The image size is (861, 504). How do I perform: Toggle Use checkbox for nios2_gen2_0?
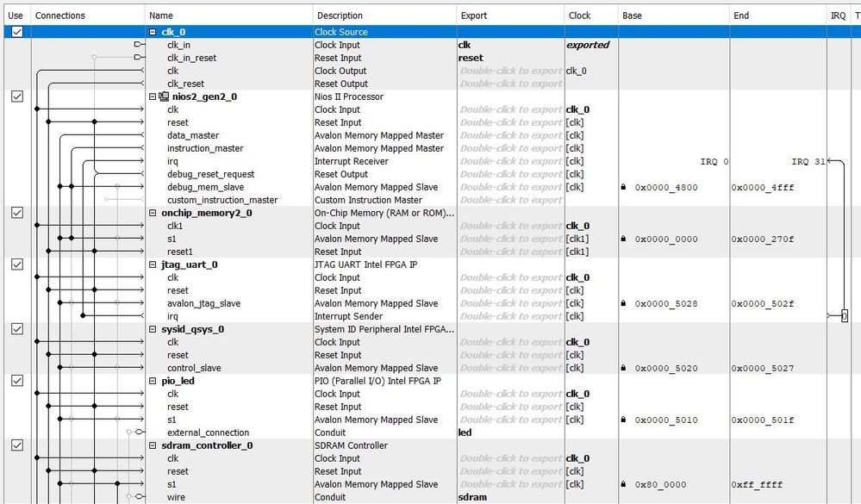tap(17, 96)
